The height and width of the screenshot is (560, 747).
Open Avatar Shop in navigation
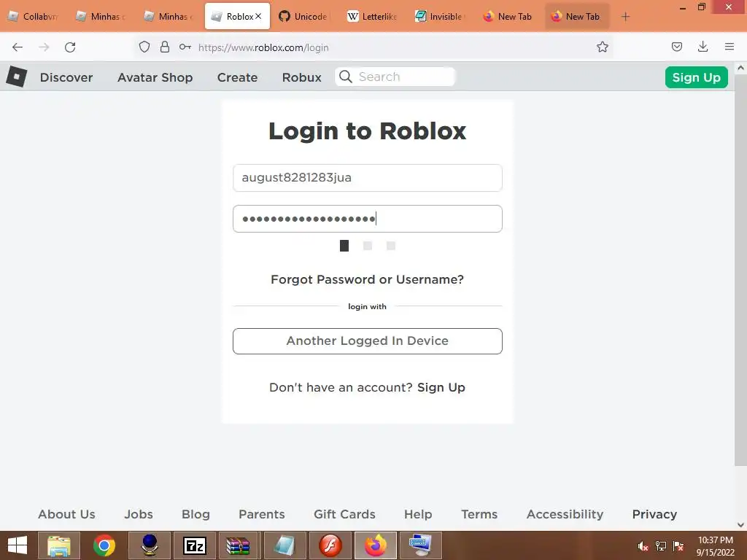[155, 77]
